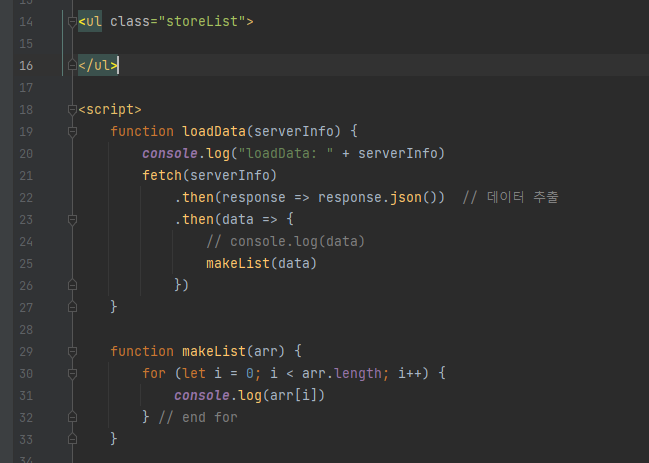The width and height of the screenshot is (649, 463).
Task: Collapse the script tag fold at line 18
Action: pos(72,110)
